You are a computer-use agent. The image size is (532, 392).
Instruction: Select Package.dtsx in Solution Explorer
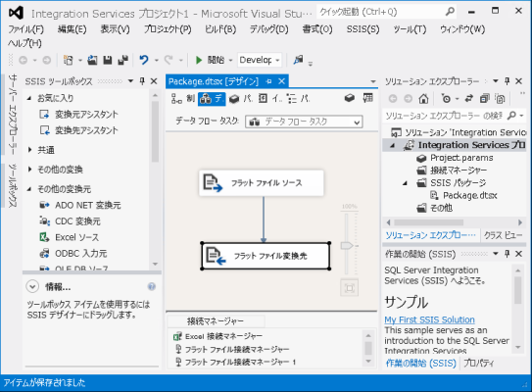tap(463, 195)
